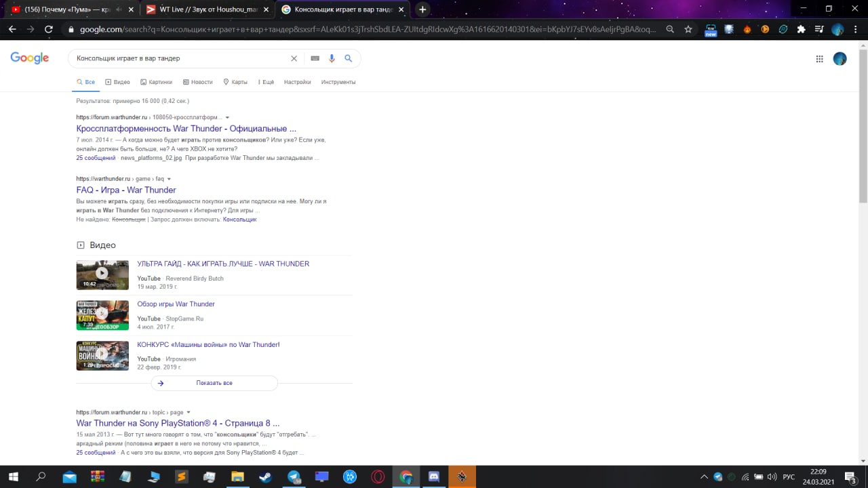
Task: Open 'FAQ - Игра - War Thunder' result
Action: coord(126,190)
